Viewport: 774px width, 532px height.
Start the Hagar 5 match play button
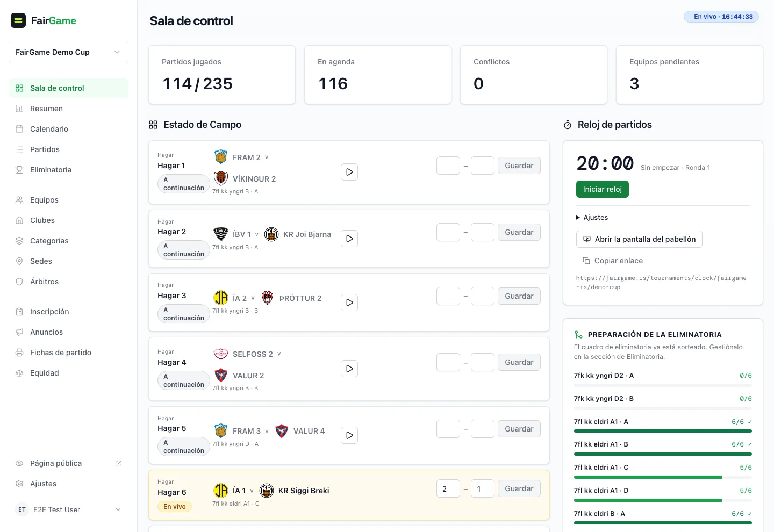[x=349, y=435]
